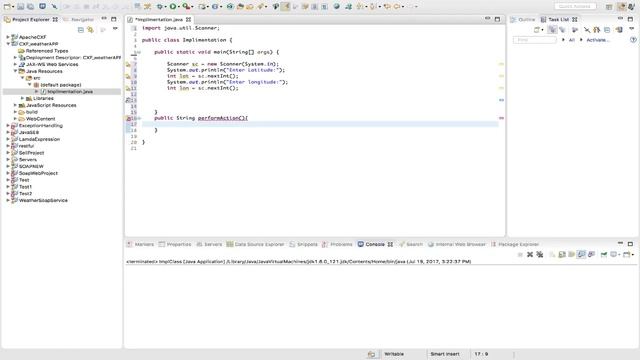Viewport: 640px width, 360px height.
Task: Open the Markers tab
Action: [140, 244]
